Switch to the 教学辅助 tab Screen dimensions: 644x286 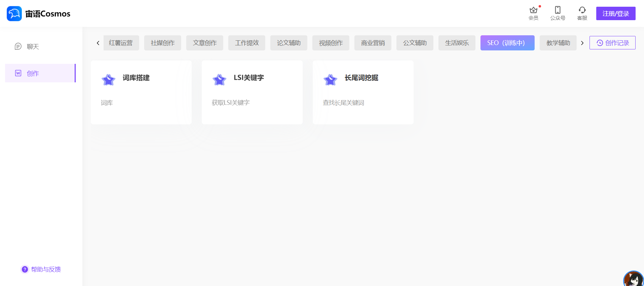pyautogui.click(x=558, y=43)
